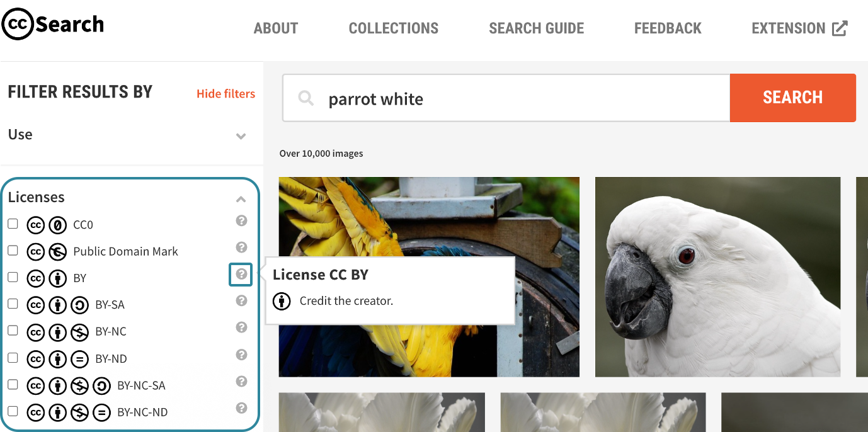Go to the SEARCH GUIDE page

click(536, 28)
